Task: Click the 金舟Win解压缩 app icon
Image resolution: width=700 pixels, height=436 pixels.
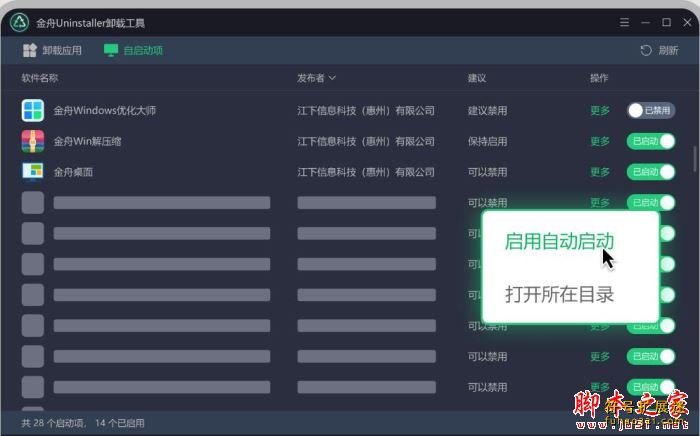Action: 33,141
